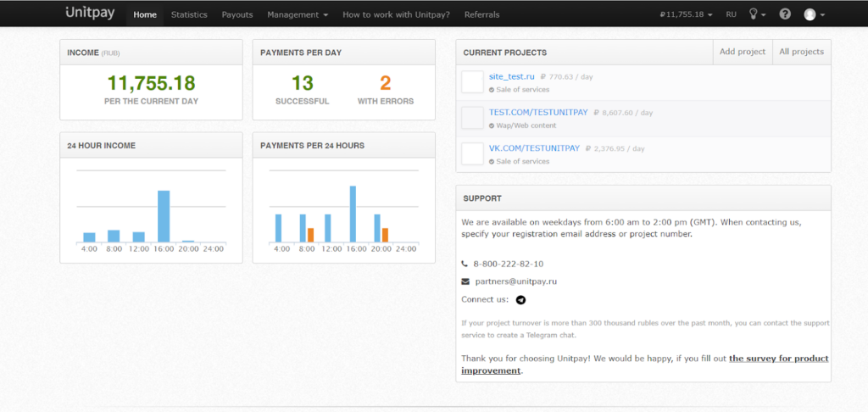Open the VK.COM/TESTUNITPAY project link

[534, 148]
